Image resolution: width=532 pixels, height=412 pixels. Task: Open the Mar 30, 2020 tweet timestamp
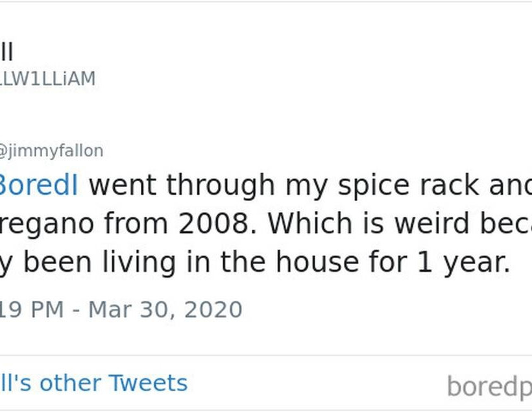121,309
